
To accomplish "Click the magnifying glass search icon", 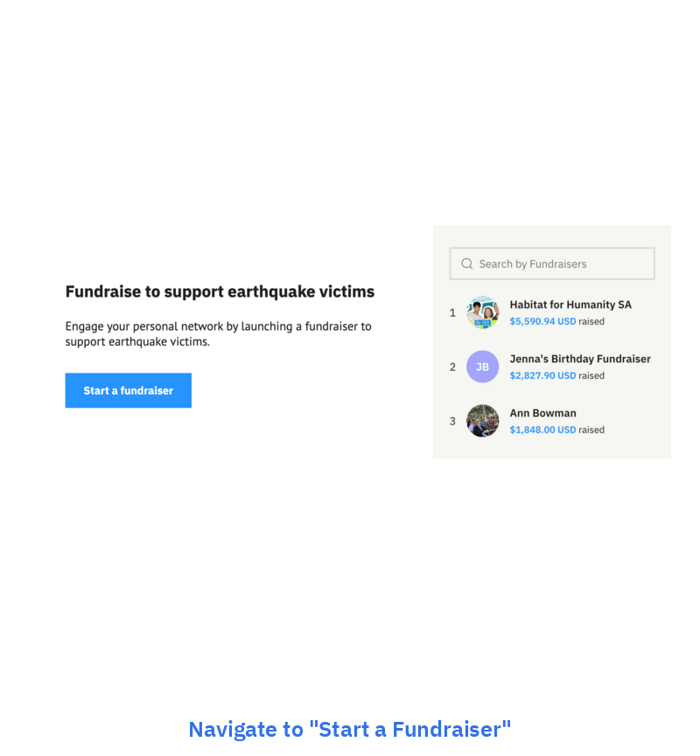I will click(x=466, y=263).
